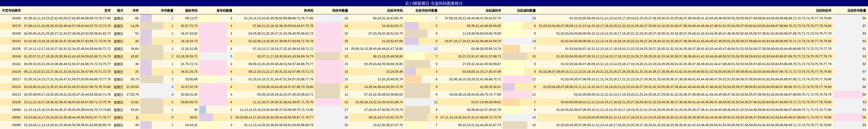Click the '冷号数量' column header
This screenshot has width=868, height=129.
click(x=167, y=11)
